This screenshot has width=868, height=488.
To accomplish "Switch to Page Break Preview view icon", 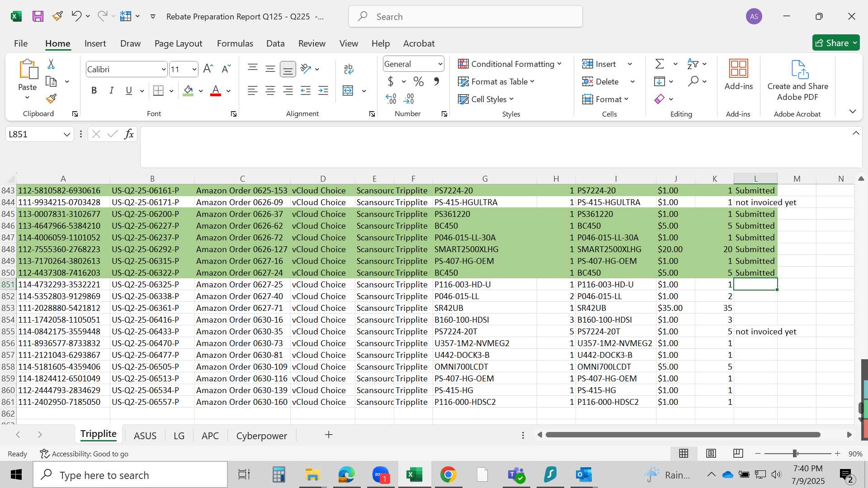I will tap(738, 453).
